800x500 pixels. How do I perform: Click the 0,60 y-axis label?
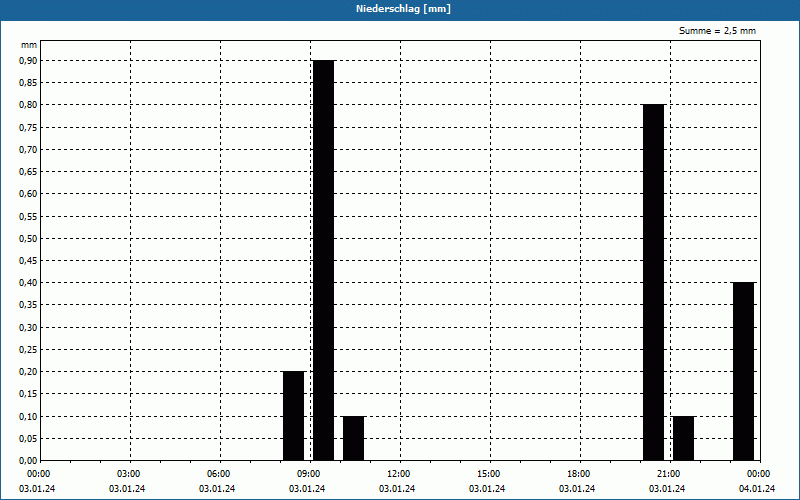pos(28,194)
